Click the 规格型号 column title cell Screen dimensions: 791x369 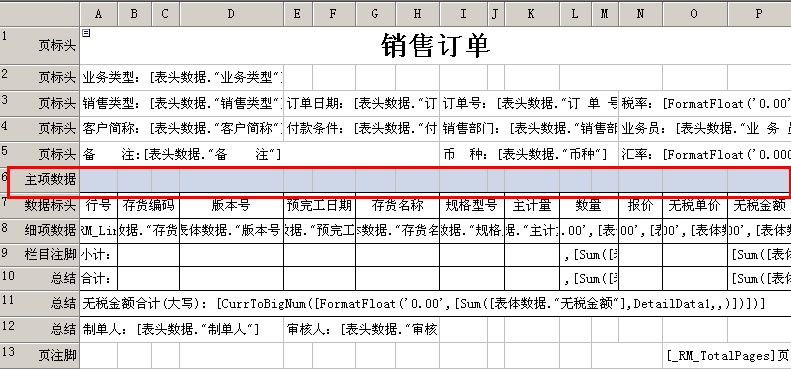click(472, 205)
